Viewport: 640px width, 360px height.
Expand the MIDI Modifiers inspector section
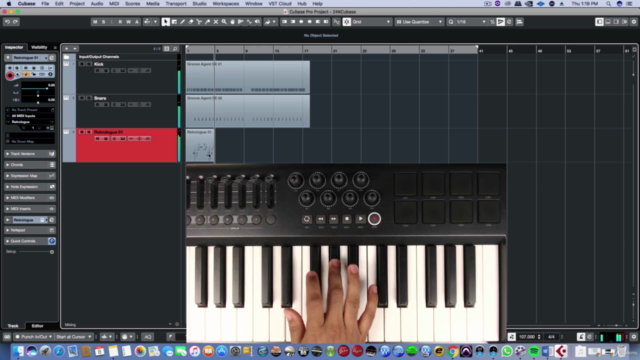(30, 198)
